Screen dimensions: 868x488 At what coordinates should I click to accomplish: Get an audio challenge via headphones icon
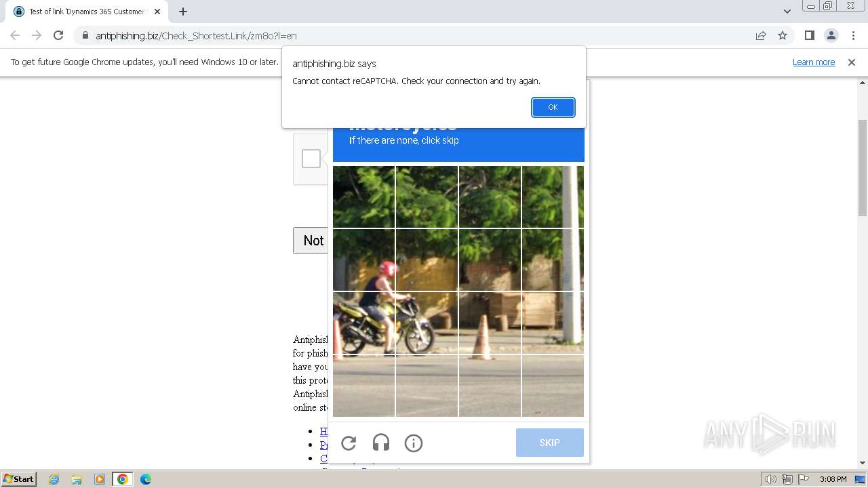click(x=381, y=443)
